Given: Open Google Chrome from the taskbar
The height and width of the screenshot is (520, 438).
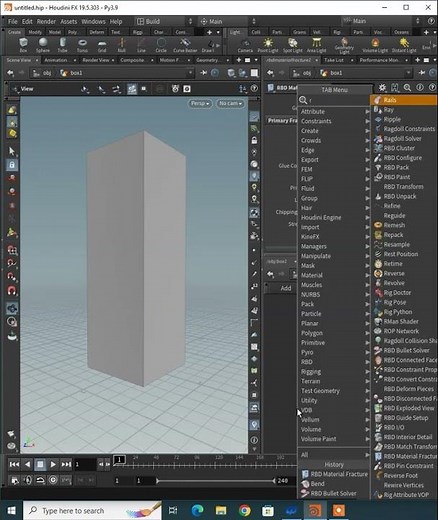Looking at the screenshot, I should tap(245, 510).
